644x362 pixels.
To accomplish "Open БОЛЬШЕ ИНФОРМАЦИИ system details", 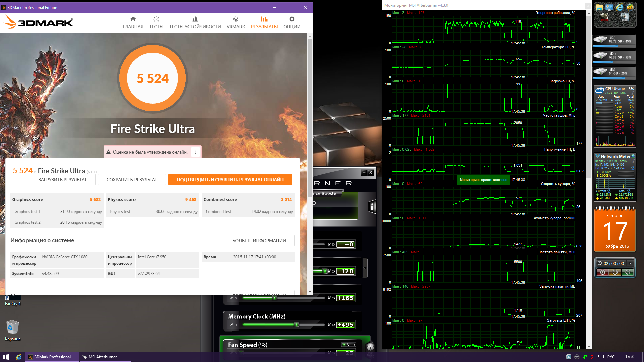I will [x=259, y=241].
